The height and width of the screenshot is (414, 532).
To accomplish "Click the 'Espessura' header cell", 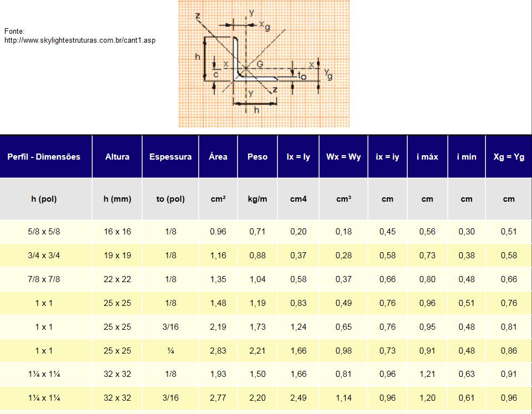I will pos(170,157).
